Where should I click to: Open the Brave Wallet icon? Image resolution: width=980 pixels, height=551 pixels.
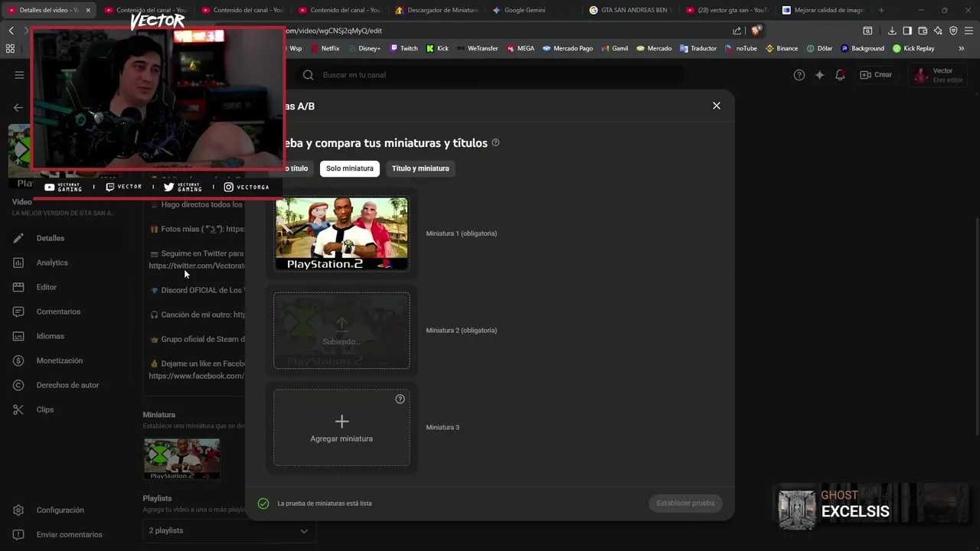(923, 31)
